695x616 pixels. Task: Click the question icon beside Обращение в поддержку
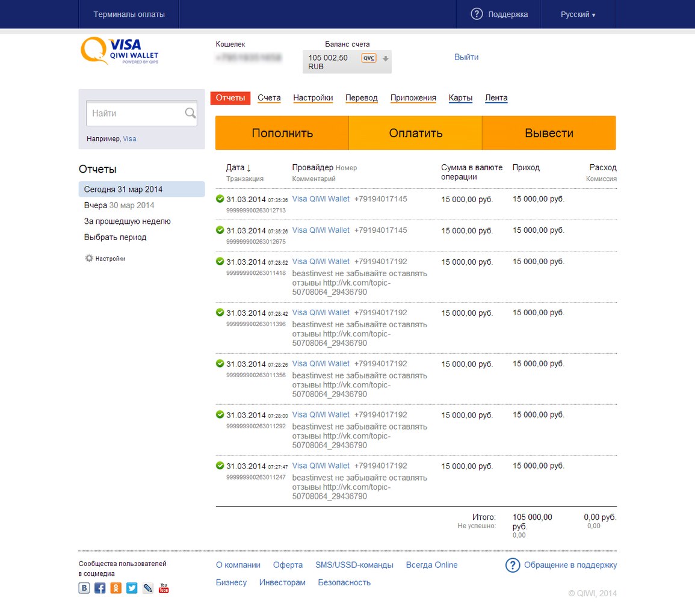pos(513,565)
